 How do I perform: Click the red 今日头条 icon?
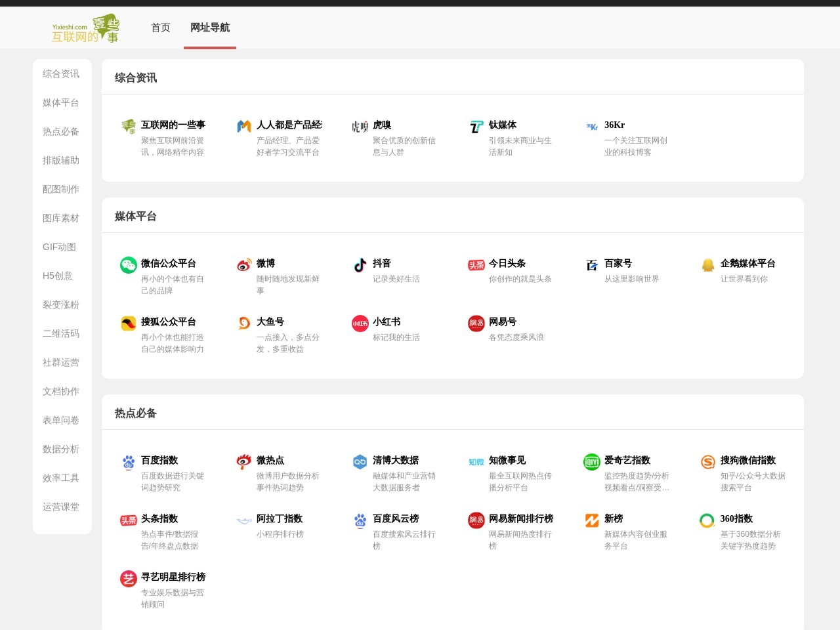point(475,266)
